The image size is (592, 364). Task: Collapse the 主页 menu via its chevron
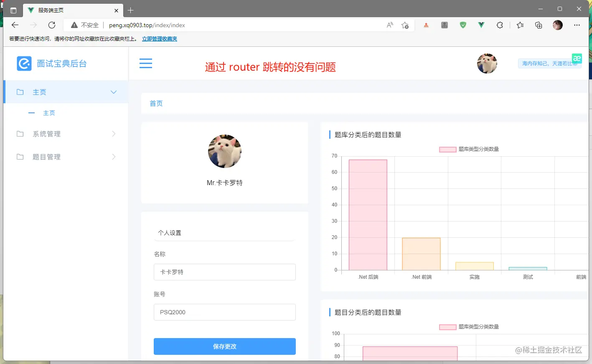(x=113, y=92)
